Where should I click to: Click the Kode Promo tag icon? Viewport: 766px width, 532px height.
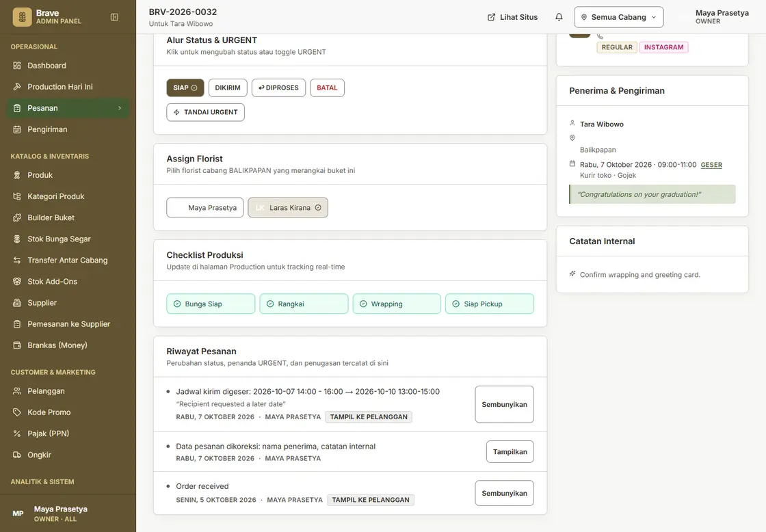17,412
